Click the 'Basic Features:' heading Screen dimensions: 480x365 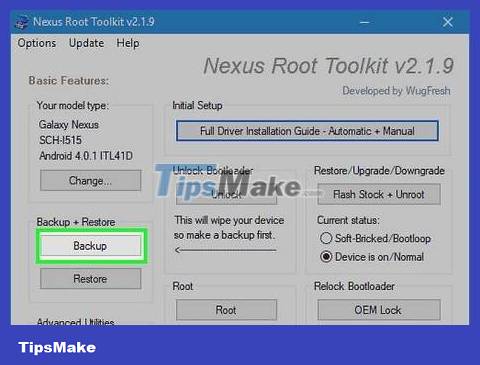point(69,81)
